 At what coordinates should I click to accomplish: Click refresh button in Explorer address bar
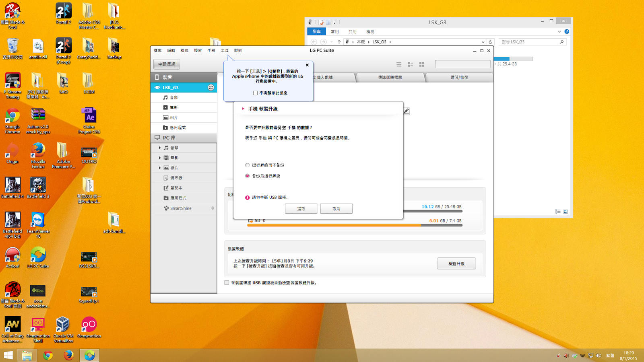[x=490, y=42]
